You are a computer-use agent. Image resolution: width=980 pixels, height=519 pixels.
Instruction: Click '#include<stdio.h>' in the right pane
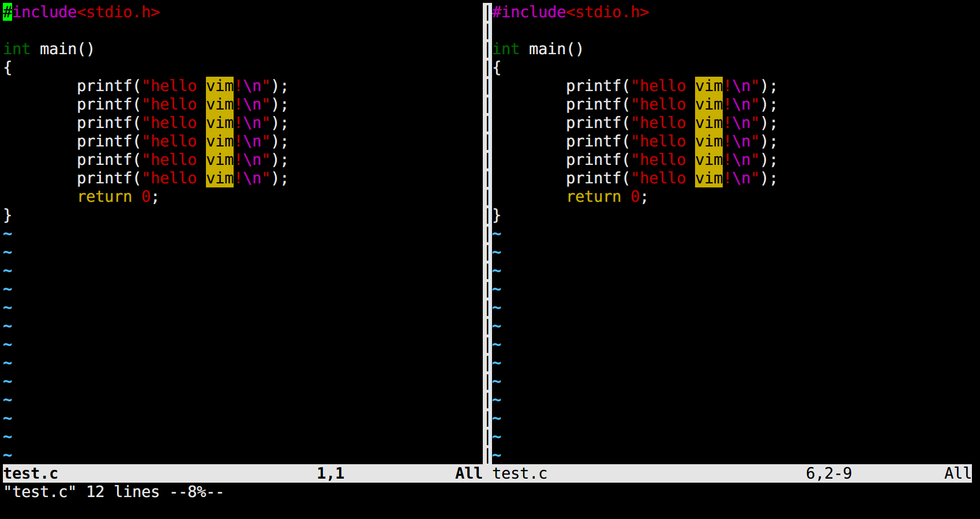[x=570, y=12]
